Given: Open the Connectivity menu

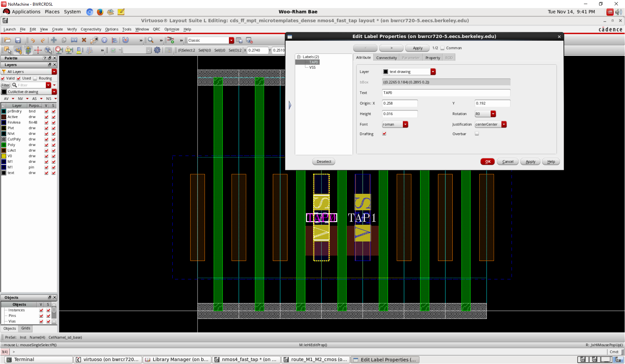Looking at the screenshot, I should point(91,29).
